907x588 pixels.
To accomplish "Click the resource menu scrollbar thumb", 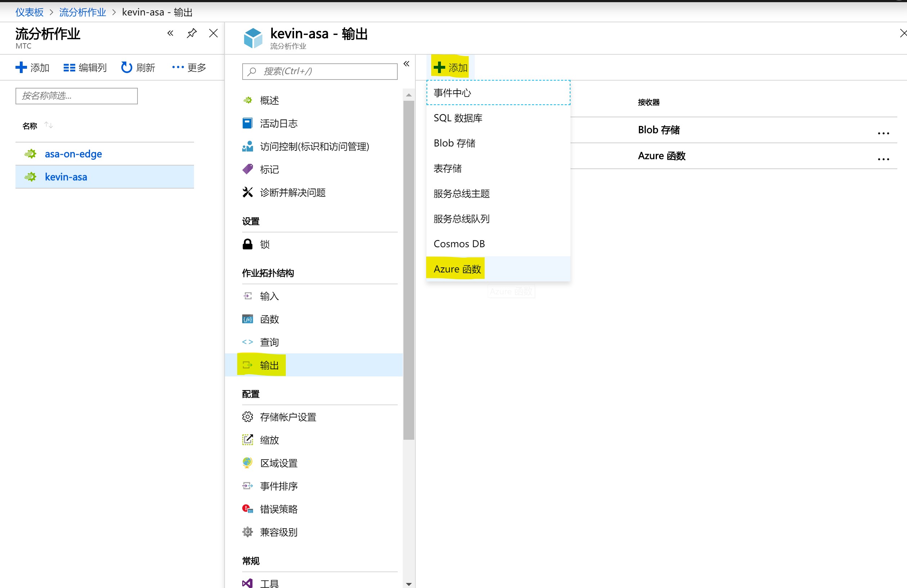I will [409, 270].
